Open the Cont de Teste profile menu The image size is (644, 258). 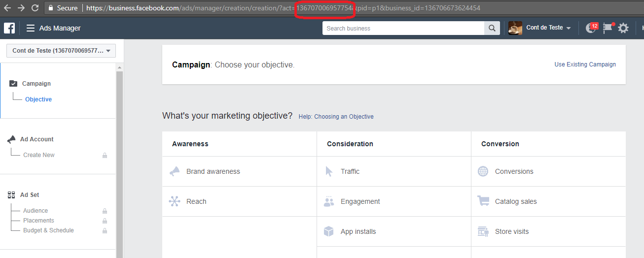[x=540, y=28]
